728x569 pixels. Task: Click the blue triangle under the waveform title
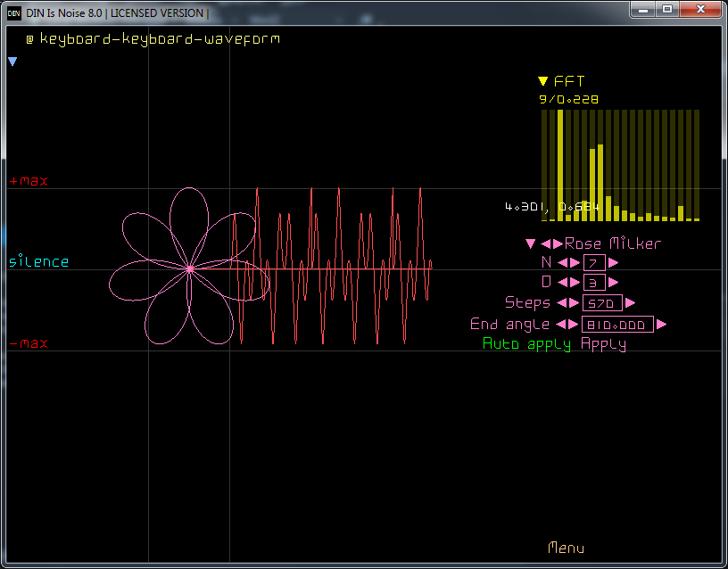pos(12,62)
